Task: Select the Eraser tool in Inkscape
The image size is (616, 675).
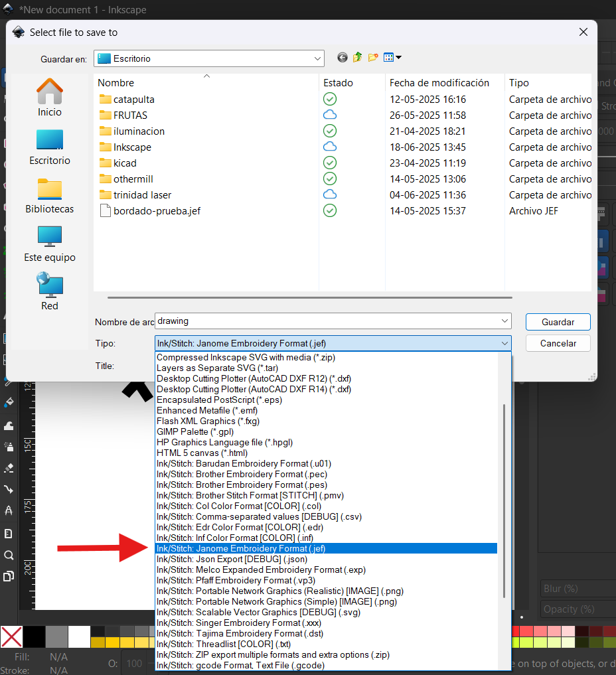Action: click(9, 468)
